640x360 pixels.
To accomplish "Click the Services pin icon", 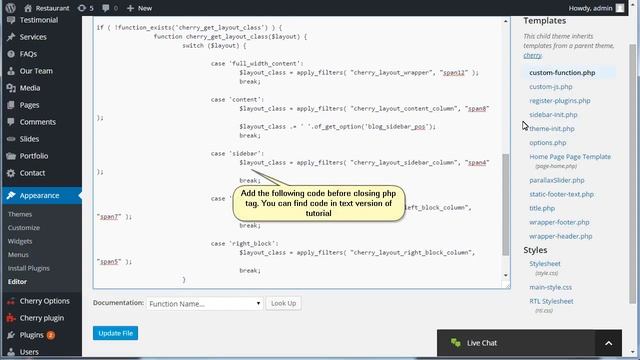I will click(x=11, y=37).
